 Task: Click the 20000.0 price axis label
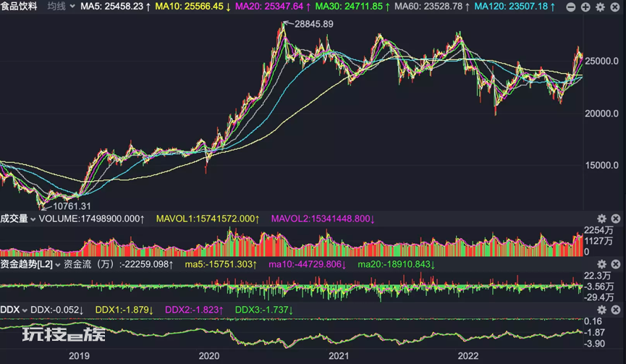pos(601,114)
